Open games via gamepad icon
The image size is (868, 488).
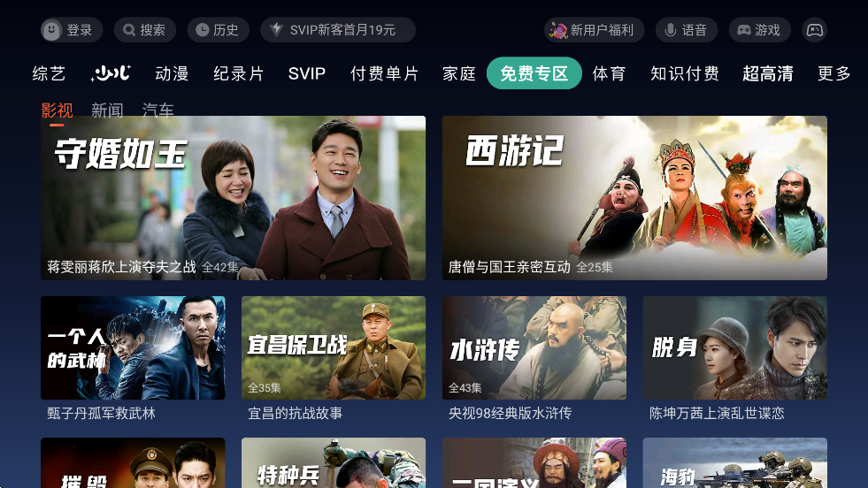[743, 30]
